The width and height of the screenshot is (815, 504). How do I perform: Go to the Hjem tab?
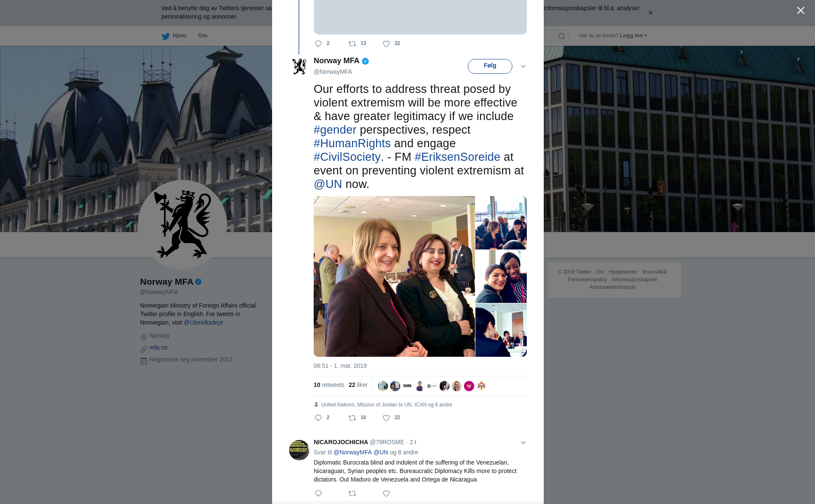(x=174, y=36)
